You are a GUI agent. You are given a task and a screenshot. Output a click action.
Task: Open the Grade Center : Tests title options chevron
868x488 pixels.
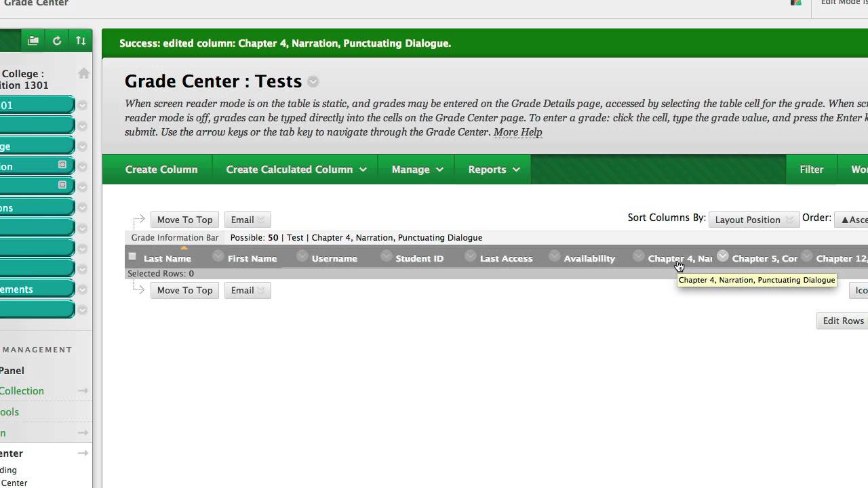click(x=313, y=81)
